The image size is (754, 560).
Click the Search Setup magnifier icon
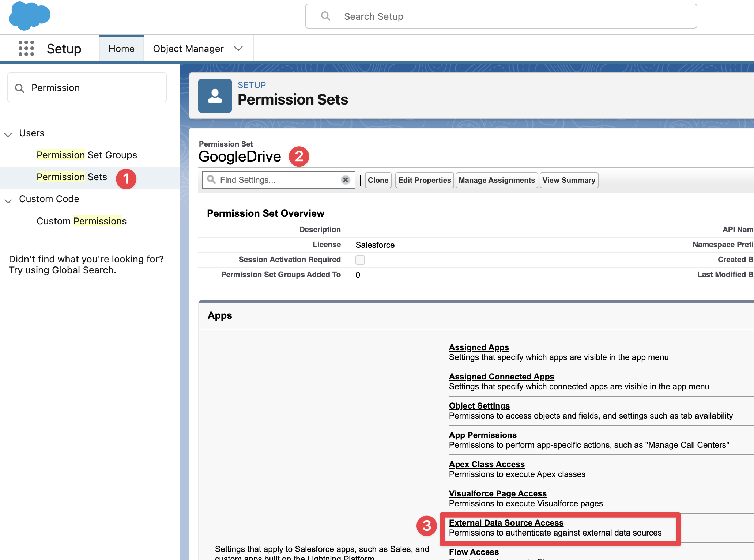tap(325, 16)
